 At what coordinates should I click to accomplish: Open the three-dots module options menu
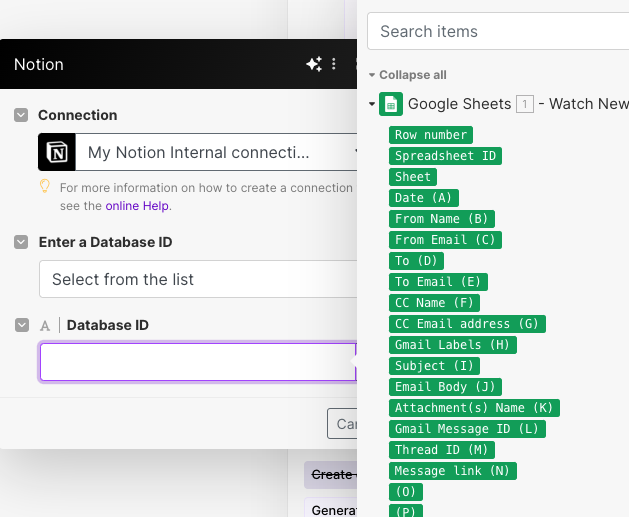click(334, 64)
